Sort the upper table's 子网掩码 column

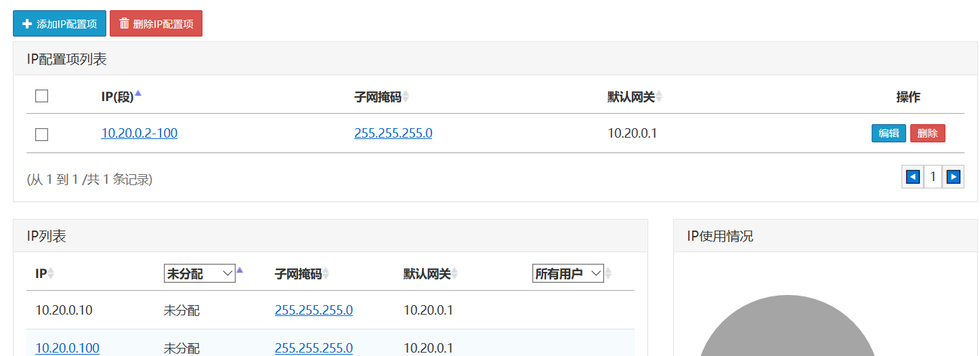pos(406,97)
